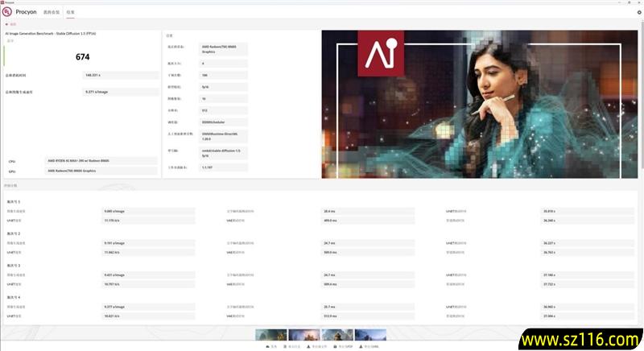Click the overall score 674
644x351 pixels.
point(82,57)
